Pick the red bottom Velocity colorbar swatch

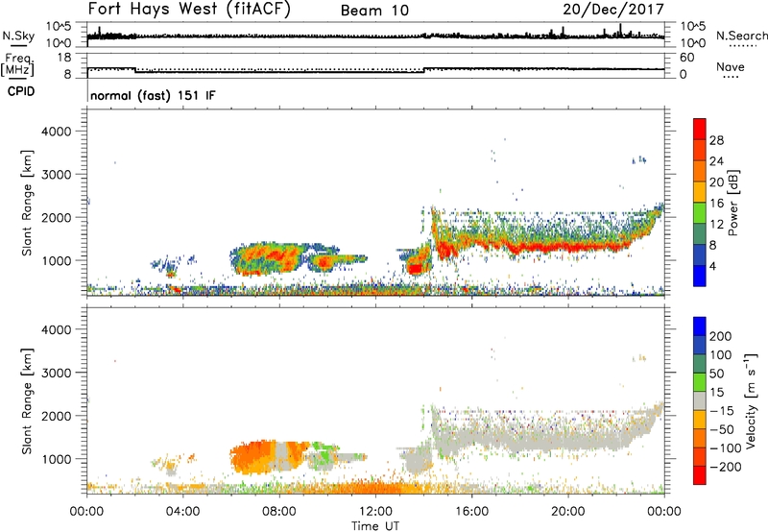coord(700,475)
